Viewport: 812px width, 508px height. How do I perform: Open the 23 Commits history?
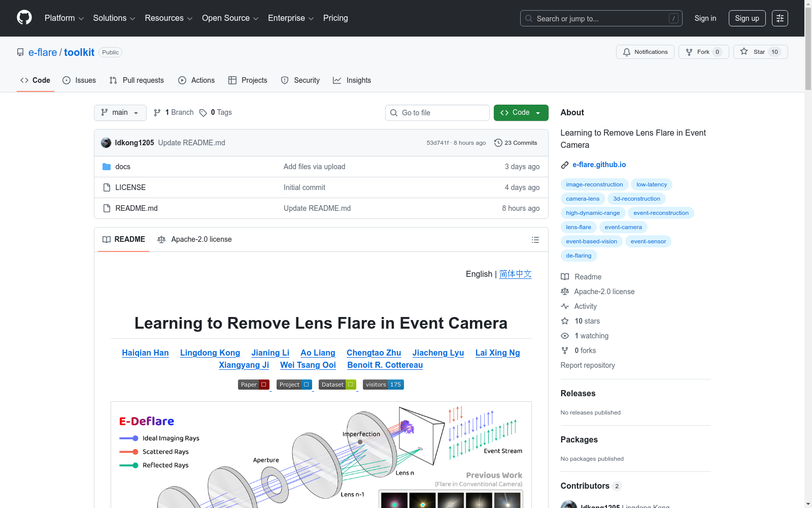pyautogui.click(x=516, y=143)
